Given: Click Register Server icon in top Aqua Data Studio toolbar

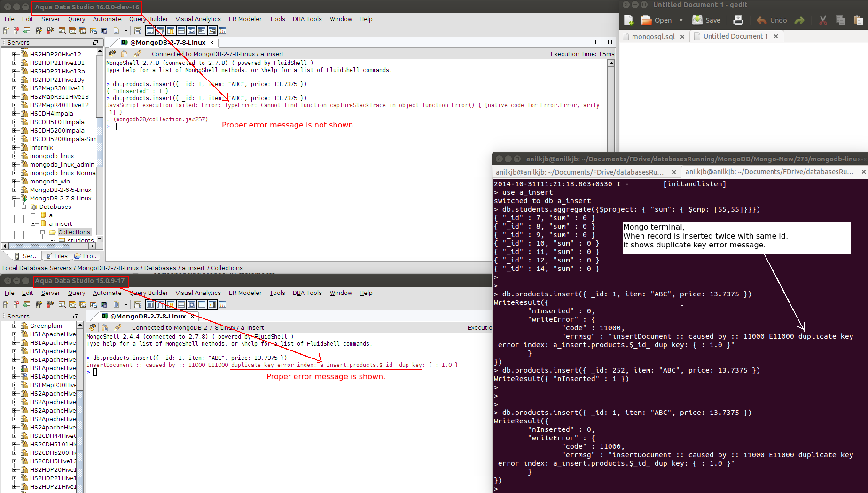Looking at the screenshot, I should point(6,31).
